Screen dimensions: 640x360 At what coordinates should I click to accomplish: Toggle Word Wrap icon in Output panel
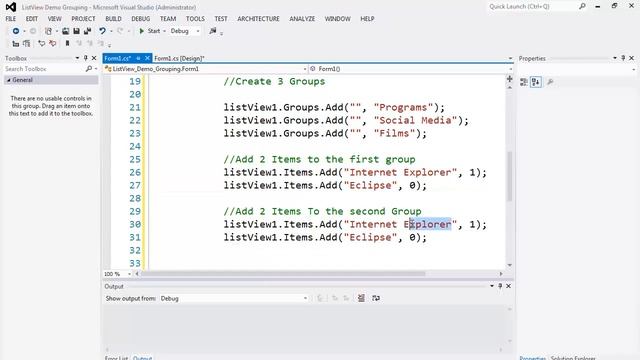(376, 298)
